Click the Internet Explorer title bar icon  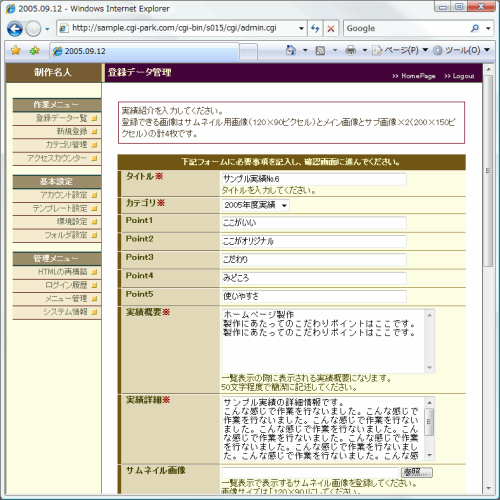pos(11,9)
